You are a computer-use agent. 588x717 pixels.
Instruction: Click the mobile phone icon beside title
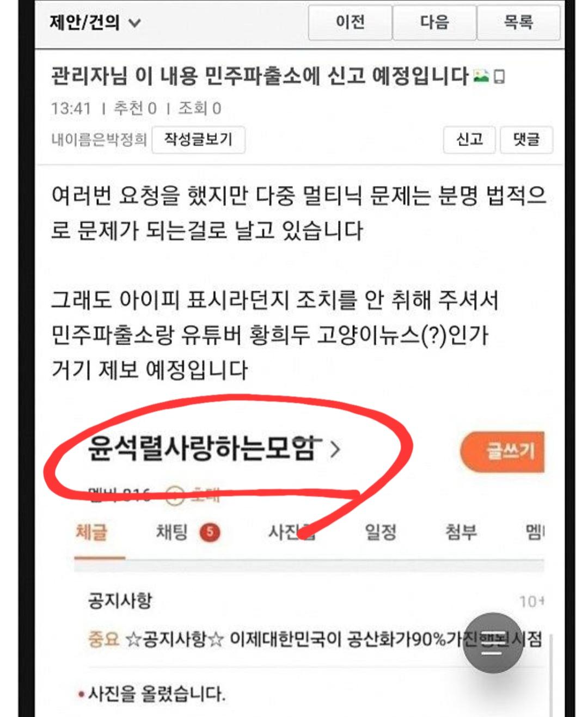[499, 77]
